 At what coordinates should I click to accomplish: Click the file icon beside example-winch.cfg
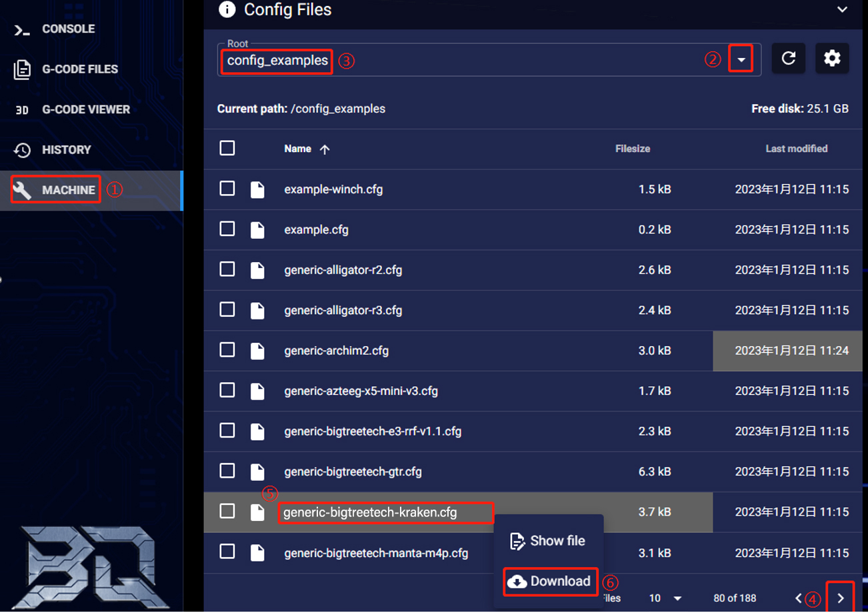(x=257, y=189)
